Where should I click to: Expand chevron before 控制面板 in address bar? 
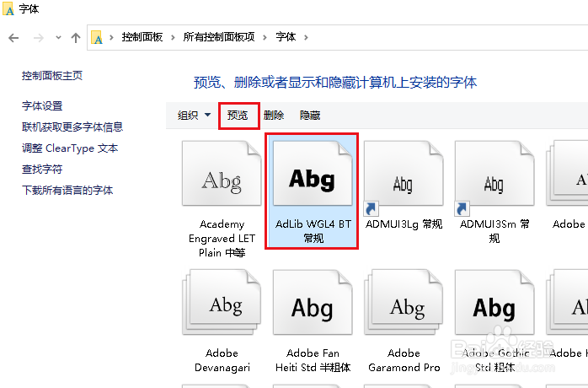(111, 37)
